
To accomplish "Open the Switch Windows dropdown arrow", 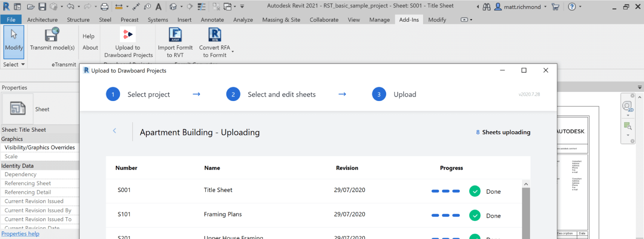I will click(x=235, y=7).
